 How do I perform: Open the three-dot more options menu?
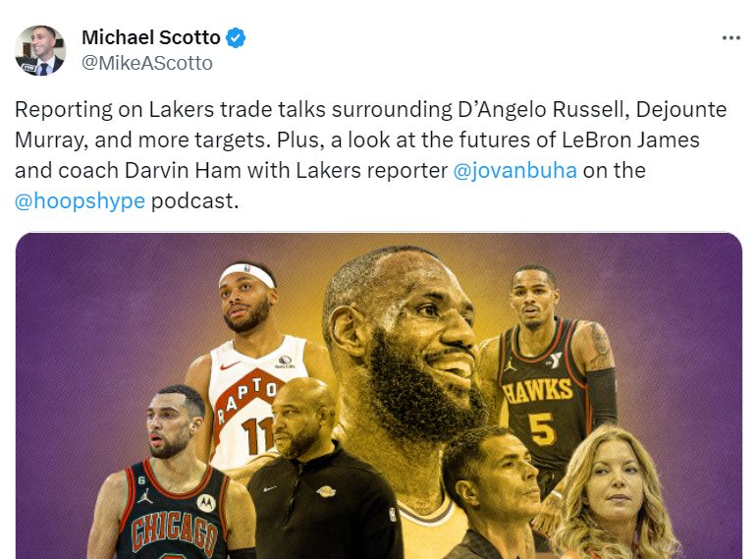[x=730, y=38]
